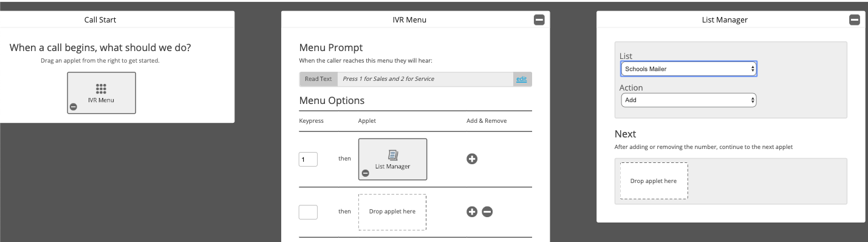Viewport: 868px width, 242px height.
Task: Collapse the List Manager panel
Action: (854, 20)
